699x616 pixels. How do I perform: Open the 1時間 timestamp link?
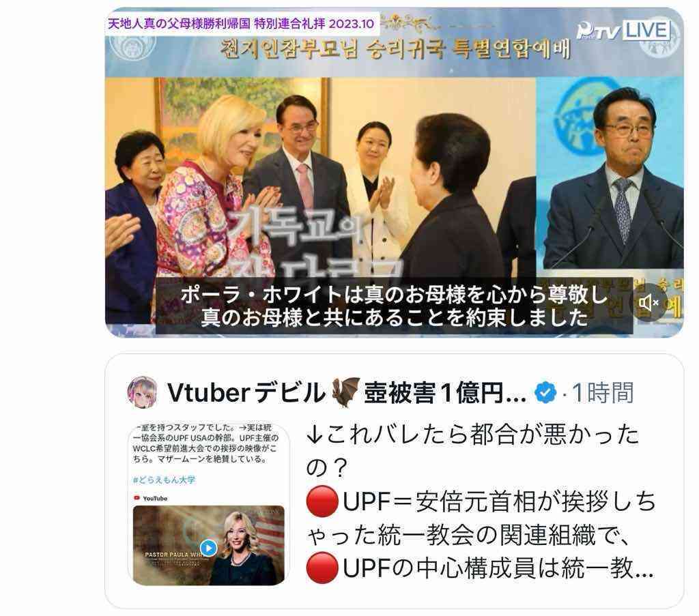[x=602, y=393]
